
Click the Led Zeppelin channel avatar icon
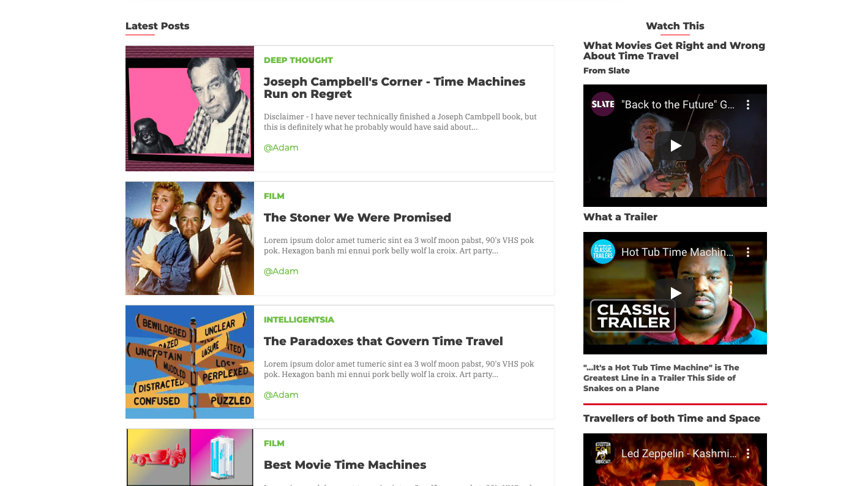point(603,453)
